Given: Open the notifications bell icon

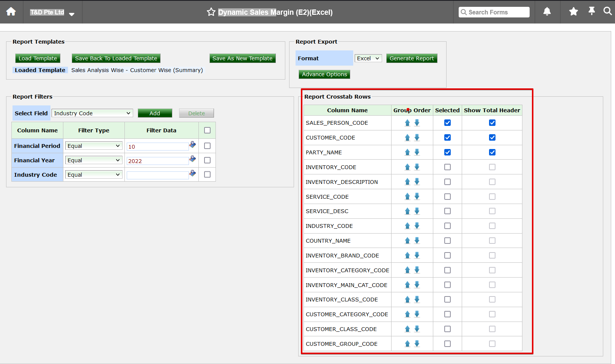Looking at the screenshot, I should (547, 12).
